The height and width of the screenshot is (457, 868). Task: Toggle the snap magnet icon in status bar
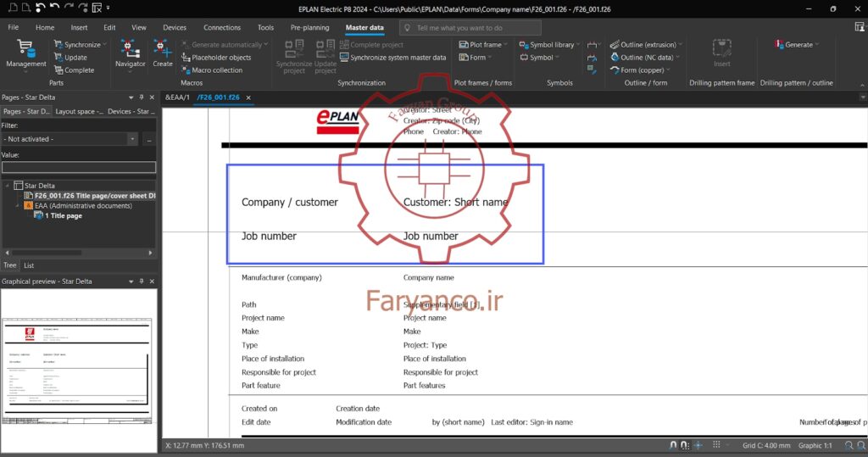[x=673, y=445]
